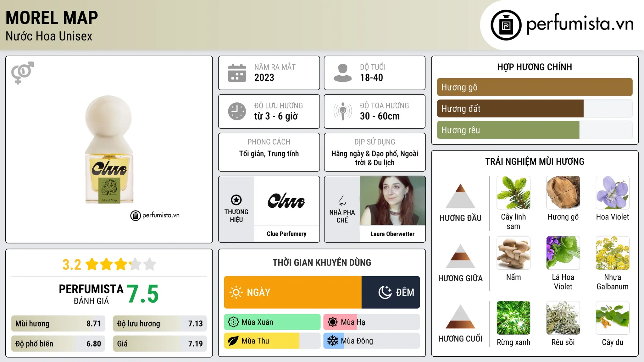Click the snowflake icon for Mùa Đông

coord(333,341)
